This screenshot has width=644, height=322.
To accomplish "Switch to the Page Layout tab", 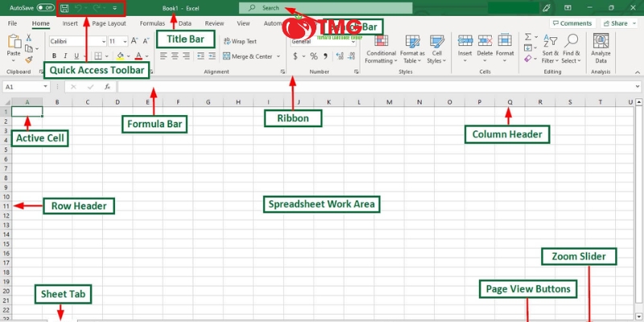I will tap(109, 23).
